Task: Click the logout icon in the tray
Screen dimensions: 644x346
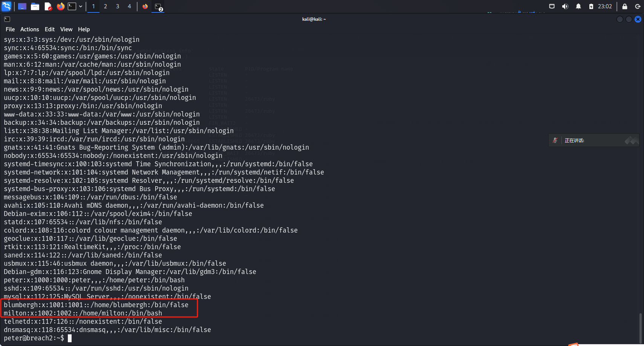Action: pos(638,6)
